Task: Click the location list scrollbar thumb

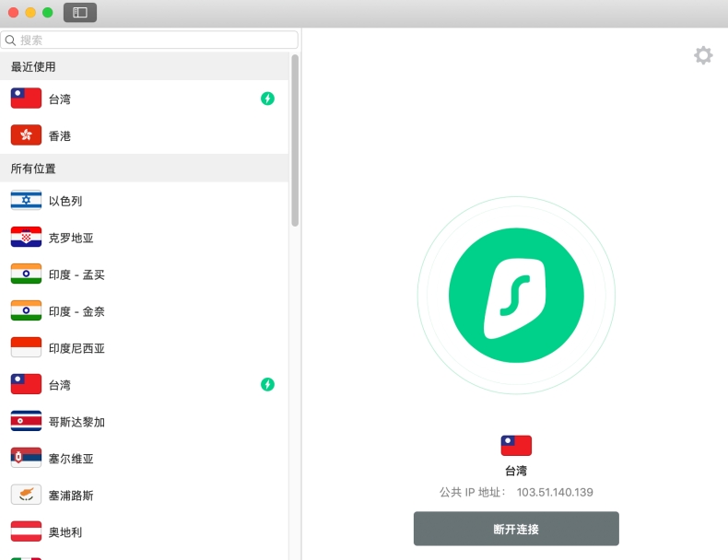Action: 295,140
